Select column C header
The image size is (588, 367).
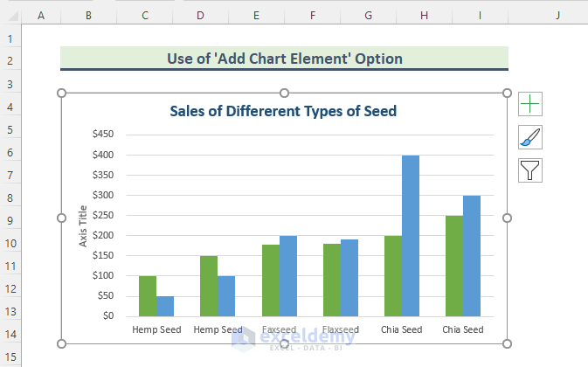pyautogui.click(x=144, y=15)
